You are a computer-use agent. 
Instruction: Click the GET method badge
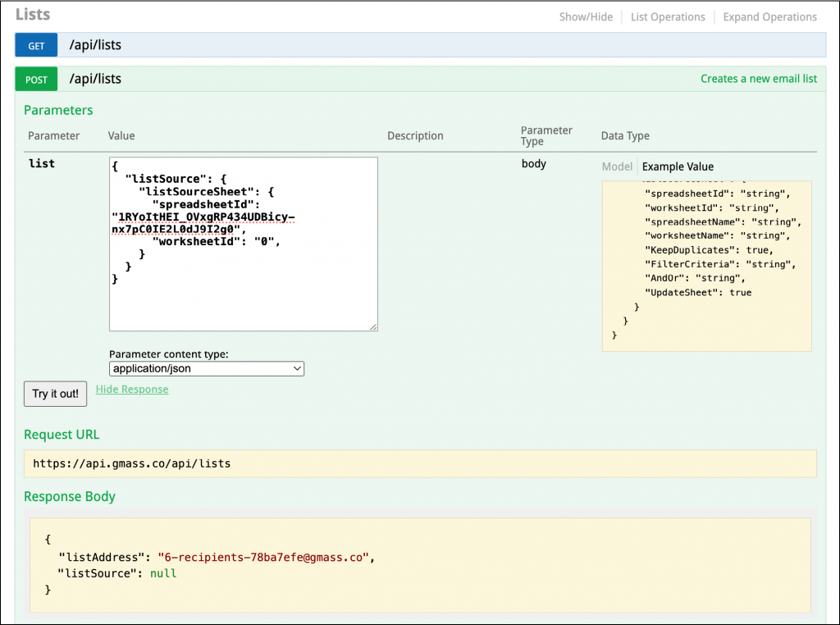[35, 45]
